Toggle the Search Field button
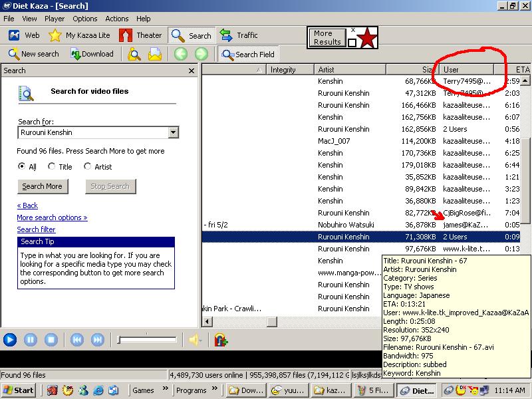The width and height of the screenshot is (532, 399). coord(247,55)
